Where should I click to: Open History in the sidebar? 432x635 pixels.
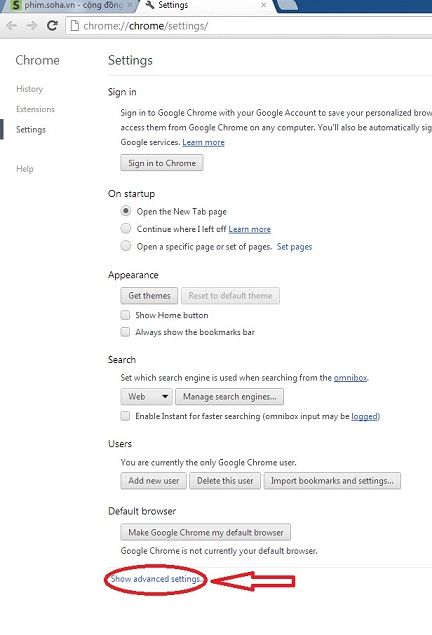click(29, 89)
